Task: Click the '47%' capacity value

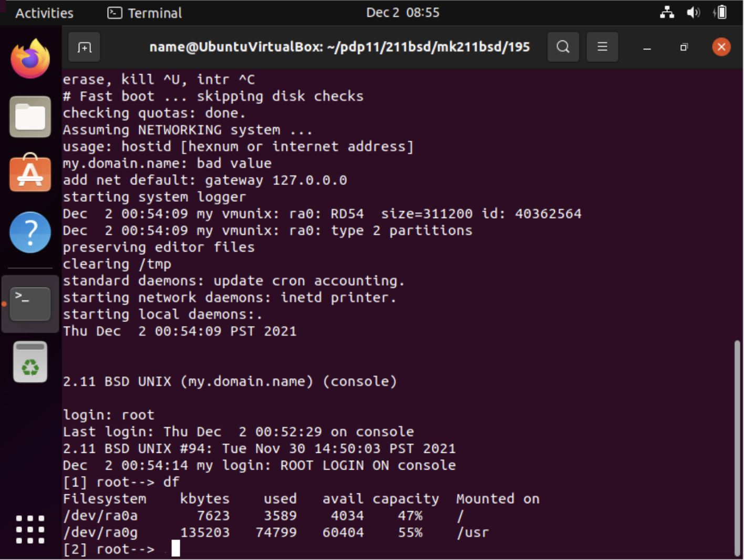Action: (410, 516)
